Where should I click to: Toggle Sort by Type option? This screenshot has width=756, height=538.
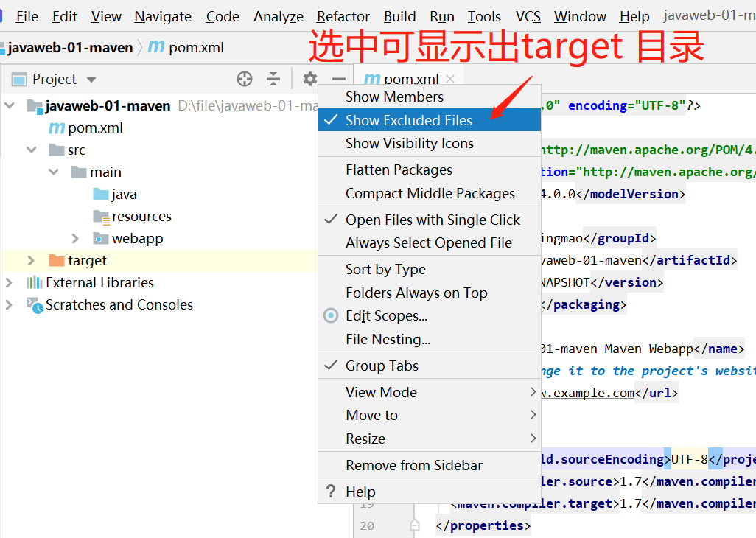[x=429, y=269]
